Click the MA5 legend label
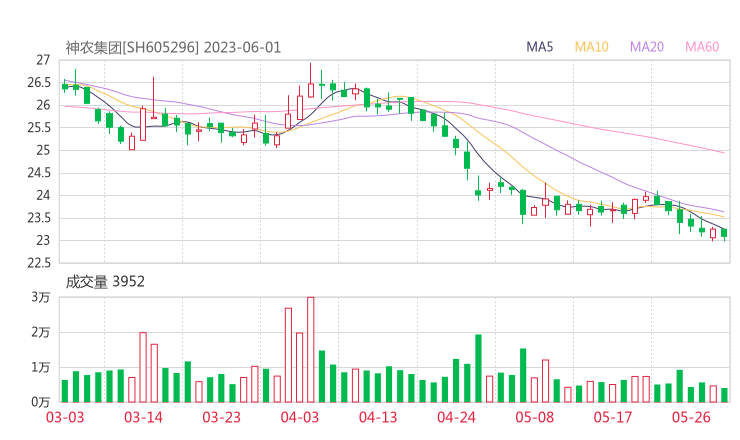The width and height of the screenshot is (740, 440). coord(539,47)
